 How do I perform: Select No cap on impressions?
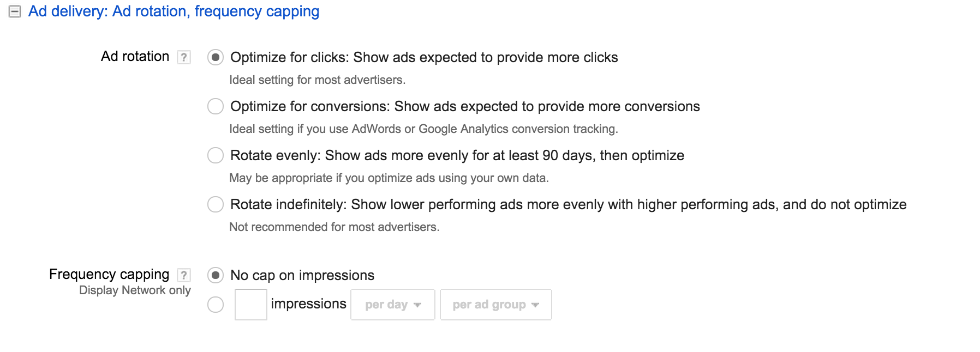coord(217,276)
